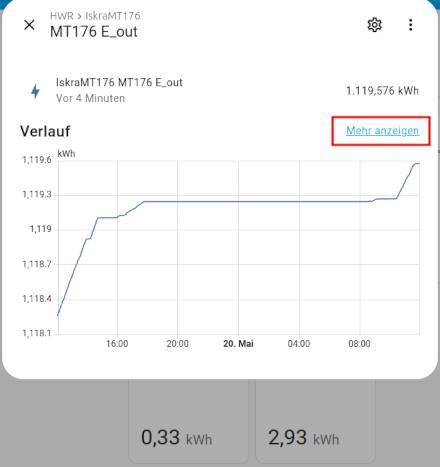This screenshot has height=467, width=440.
Task: Click the IskraMT176 MT176 E_out entity row
Action: pos(220,91)
